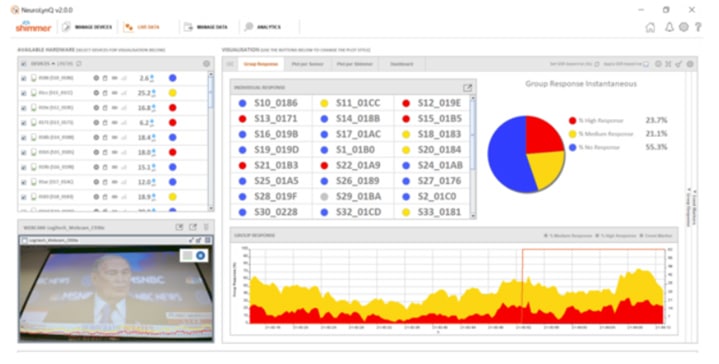Toggle the select-all devices checkbox in header

tap(23, 64)
